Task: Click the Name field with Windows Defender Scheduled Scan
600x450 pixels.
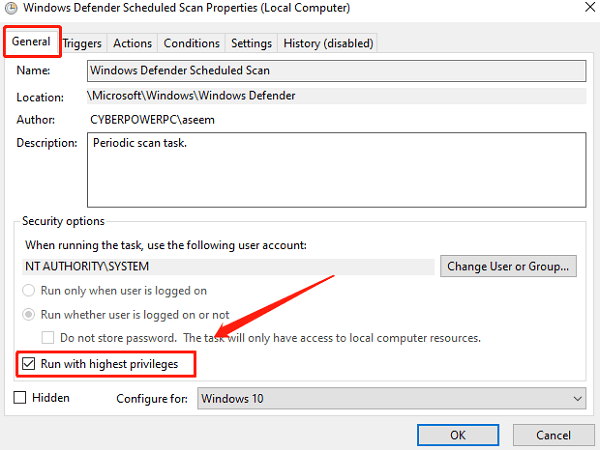Action: coord(336,71)
